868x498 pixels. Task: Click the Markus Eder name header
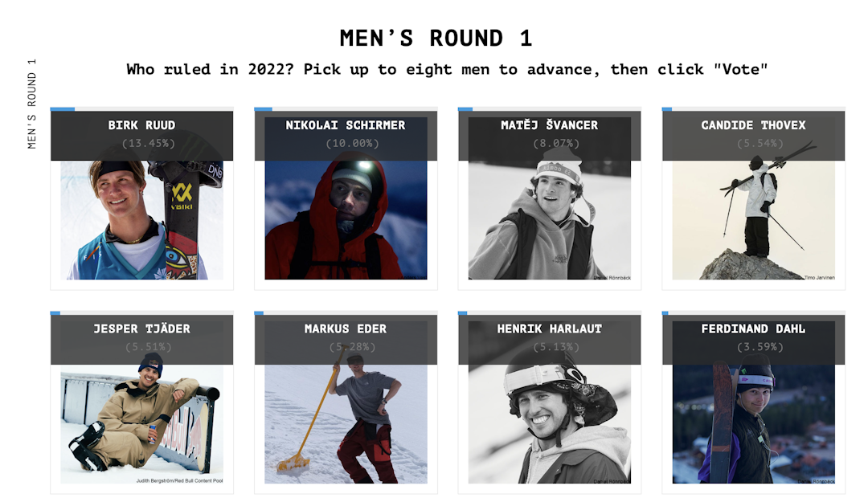(x=346, y=329)
